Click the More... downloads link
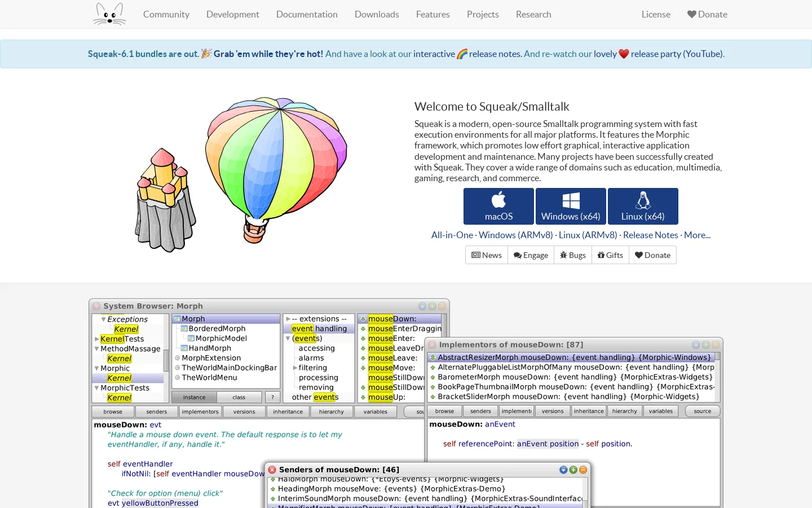Viewport: 812px width, 508px height. click(x=698, y=235)
